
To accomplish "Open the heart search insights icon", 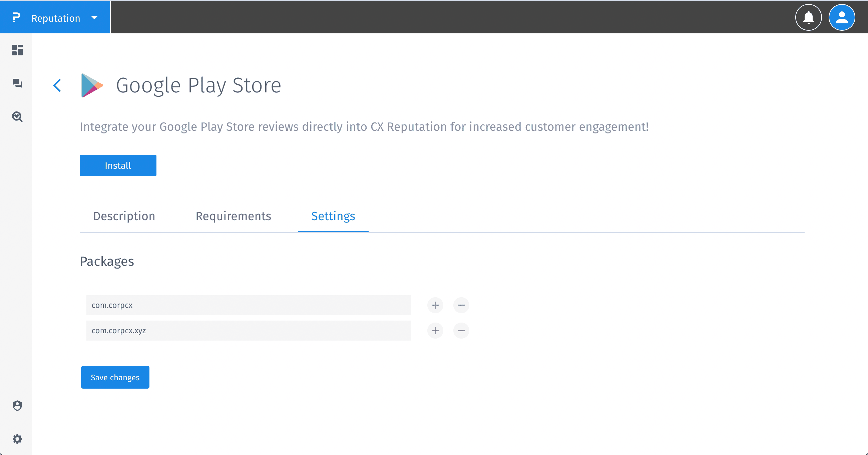I will pos(17,117).
